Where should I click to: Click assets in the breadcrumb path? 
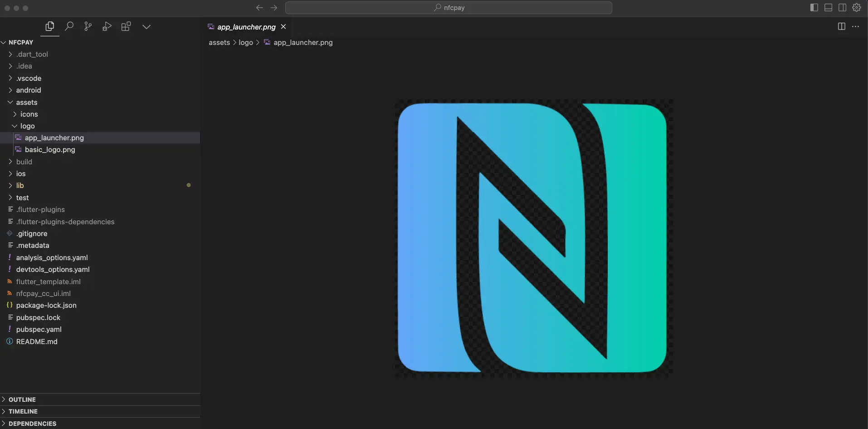(x=220, y=42)
